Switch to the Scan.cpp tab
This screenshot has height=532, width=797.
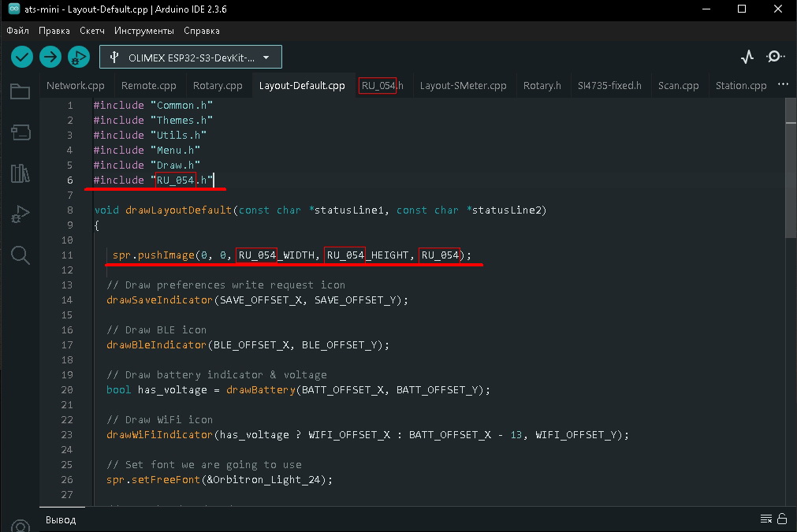point(678,85)
